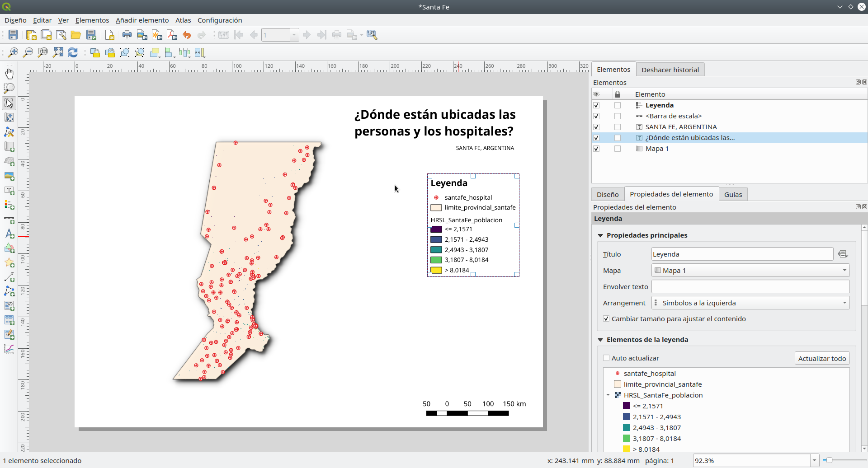Refresh the layout view

tap(73, 52)
